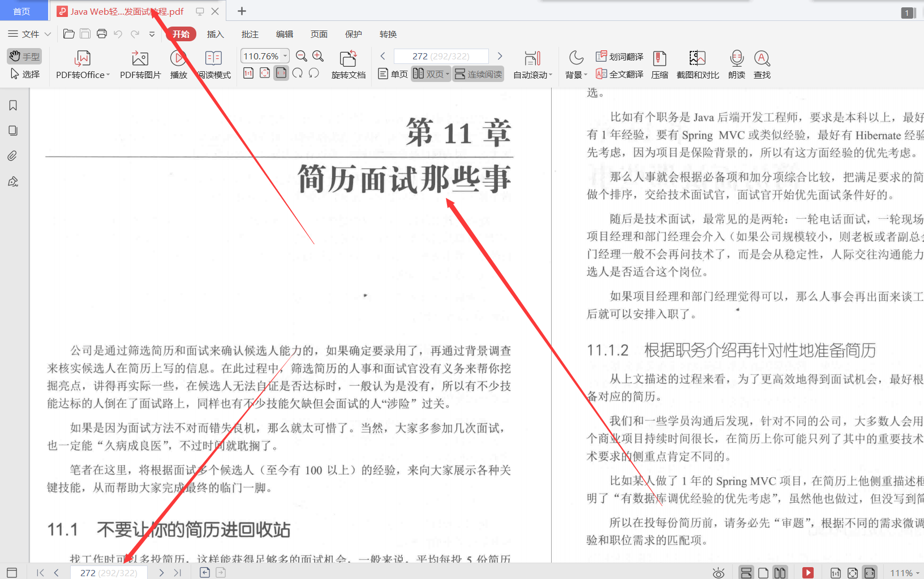
Task: Click red play button in status bar
Action: 808,573
